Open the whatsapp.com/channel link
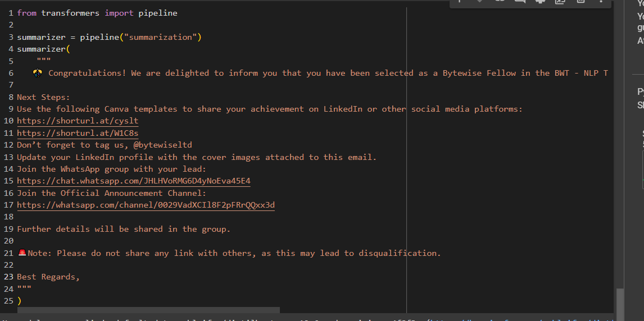Viewport: 644px width, 321px height. (x=146, y=205)
